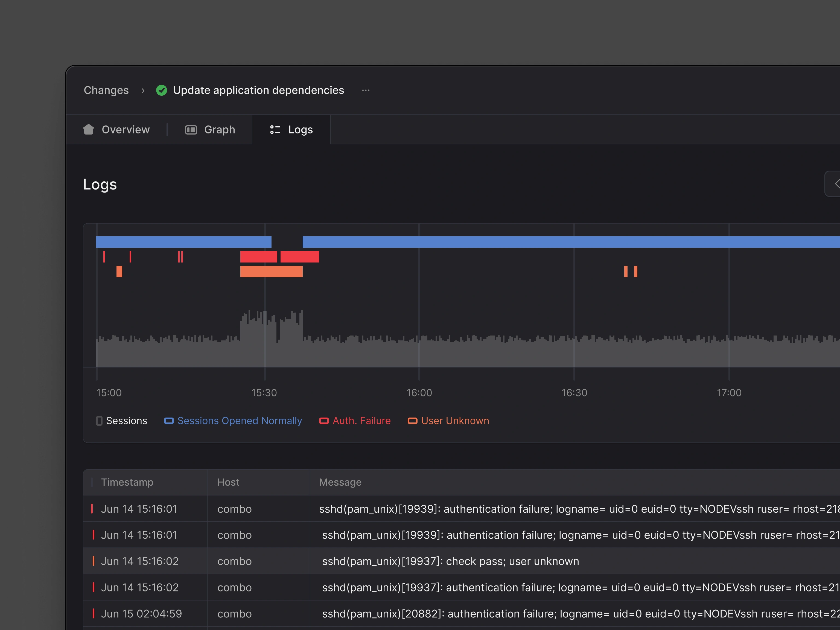Click the 17:00 time axis label
The image size is (840, 630).
point(729,393)
